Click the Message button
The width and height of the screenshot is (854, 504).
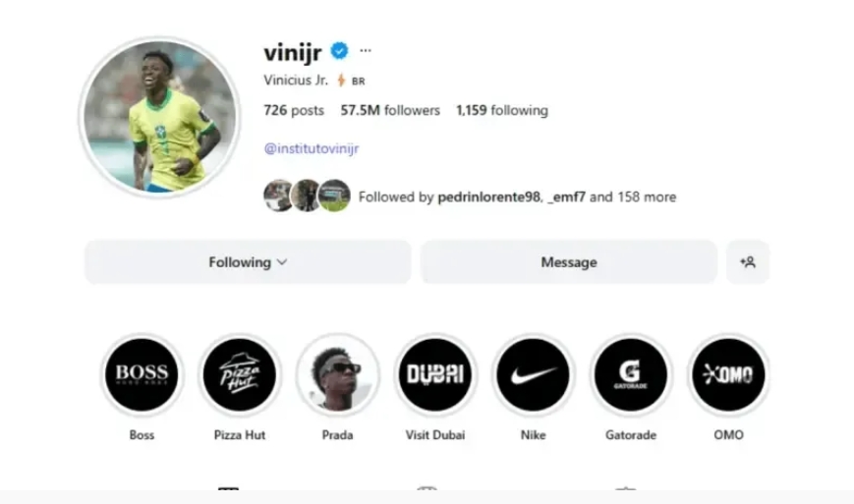coord(568,262)
